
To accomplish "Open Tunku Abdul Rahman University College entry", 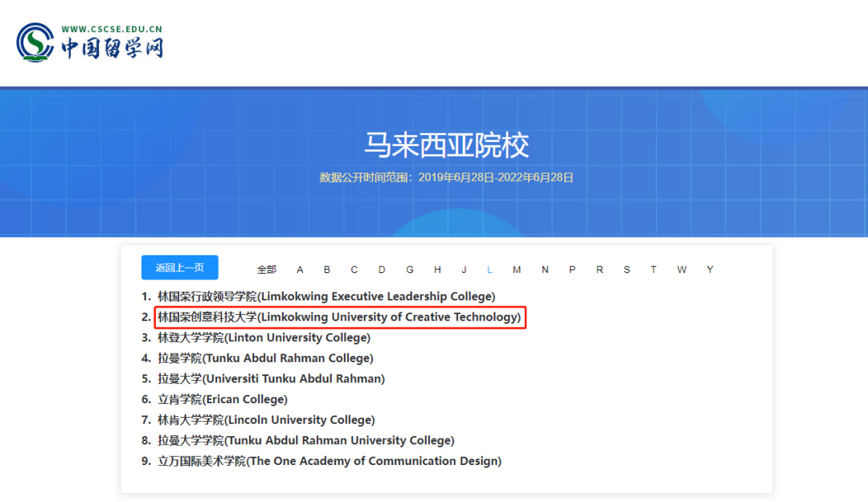I will 305,441.
